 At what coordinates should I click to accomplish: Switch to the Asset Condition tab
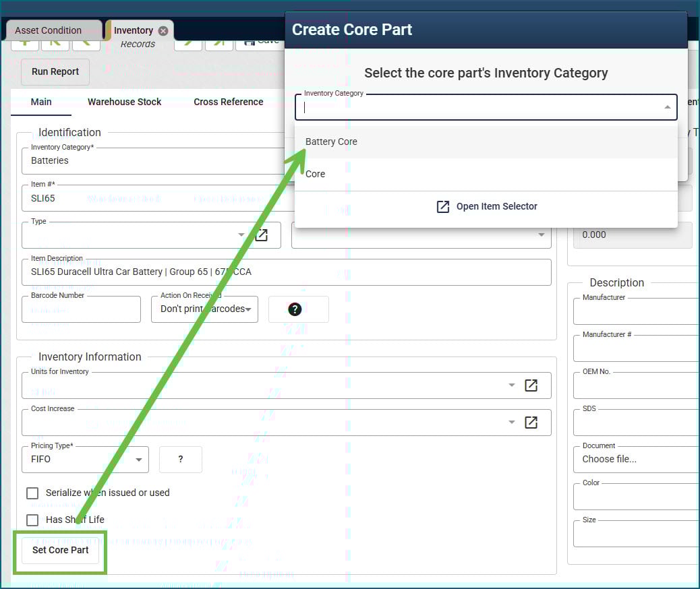(x=48, y=30)
